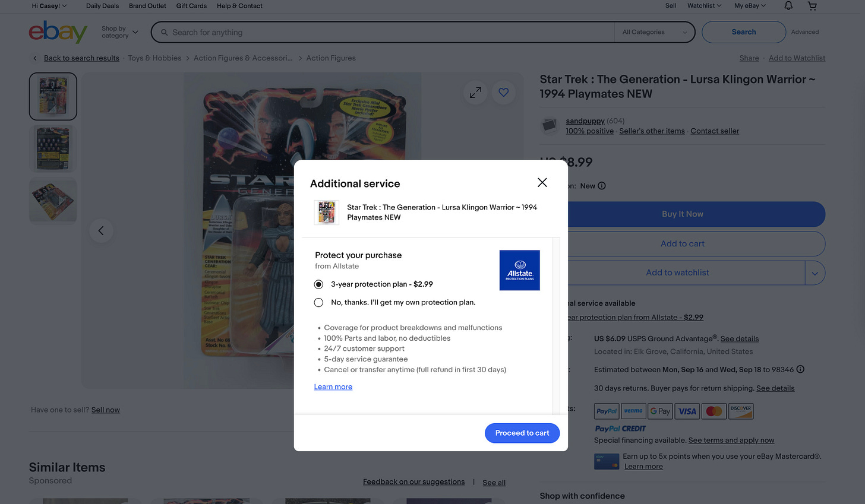Expand the Shop by category menu

119,32
